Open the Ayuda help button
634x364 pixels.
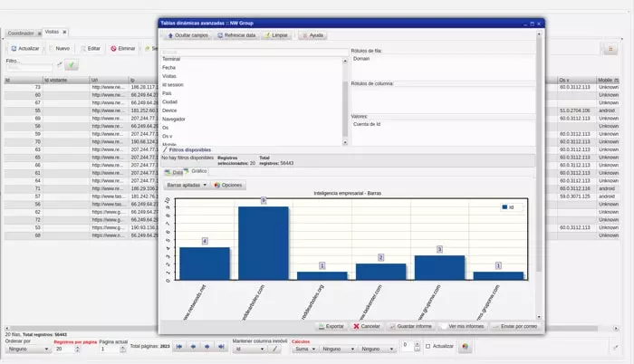tap(312, 34)
